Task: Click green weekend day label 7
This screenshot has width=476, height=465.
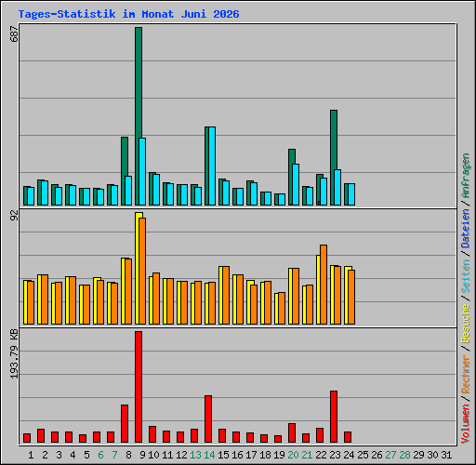Action: pyautogui.click(x=114, y=455)
